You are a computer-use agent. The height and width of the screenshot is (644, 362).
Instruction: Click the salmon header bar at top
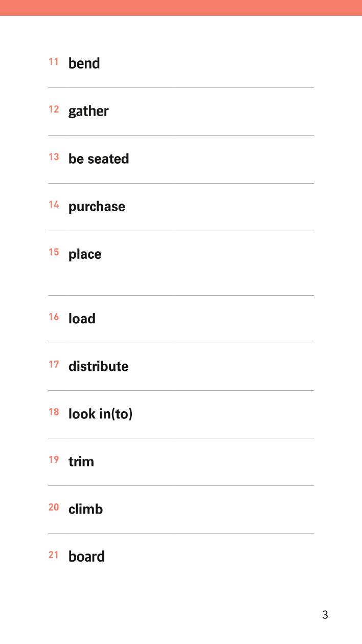181,8
